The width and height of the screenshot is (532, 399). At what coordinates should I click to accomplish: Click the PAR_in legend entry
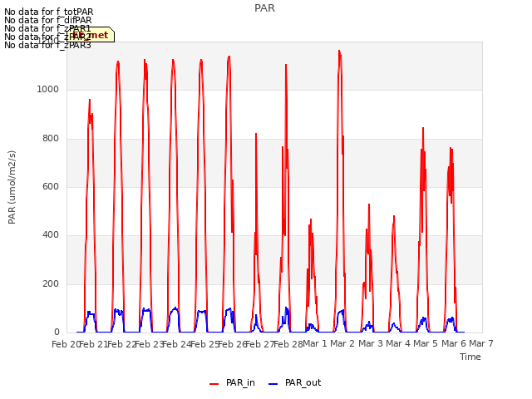(x=233, y=383)
